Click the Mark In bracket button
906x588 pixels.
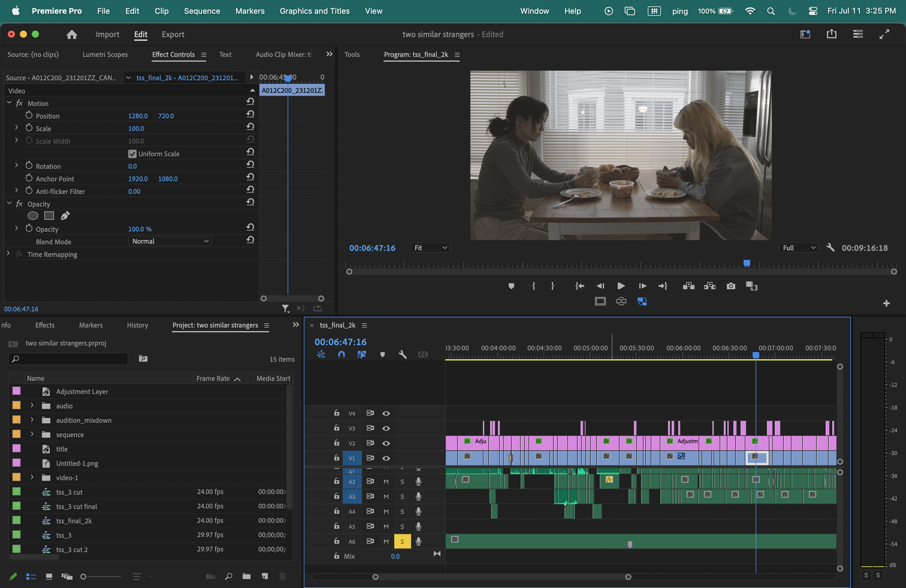[x=533, y=286]
